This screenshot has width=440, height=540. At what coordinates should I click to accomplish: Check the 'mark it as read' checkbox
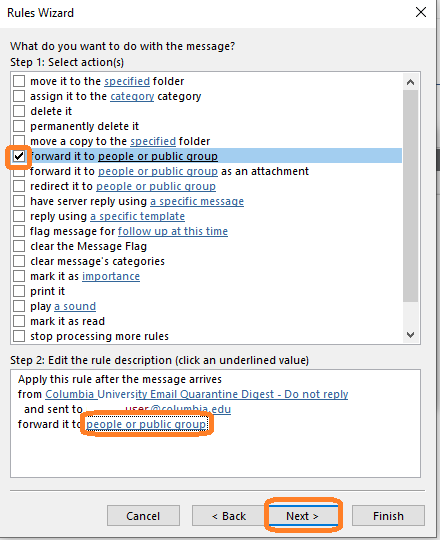[19, 321]
